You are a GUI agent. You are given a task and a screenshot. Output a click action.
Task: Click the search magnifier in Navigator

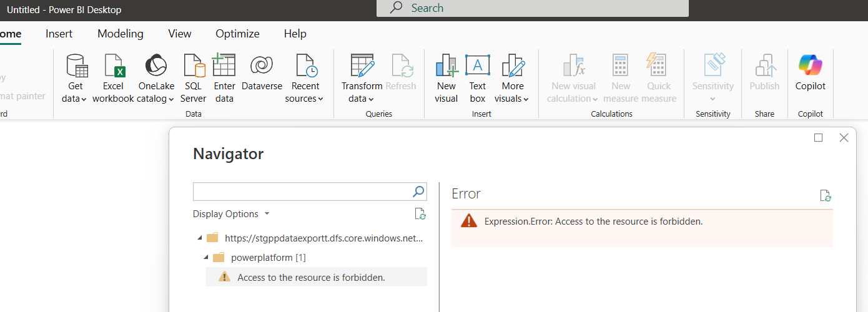tap(418, 192)
